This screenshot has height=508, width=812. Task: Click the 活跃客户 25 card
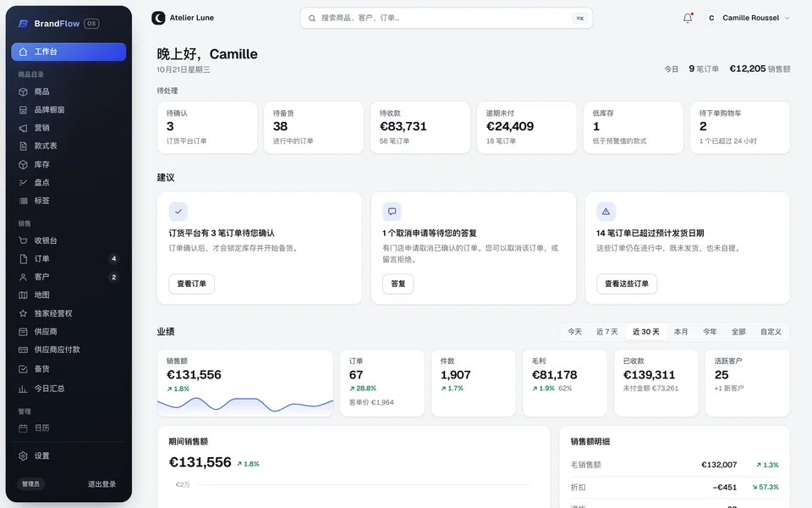pos(748,383)
